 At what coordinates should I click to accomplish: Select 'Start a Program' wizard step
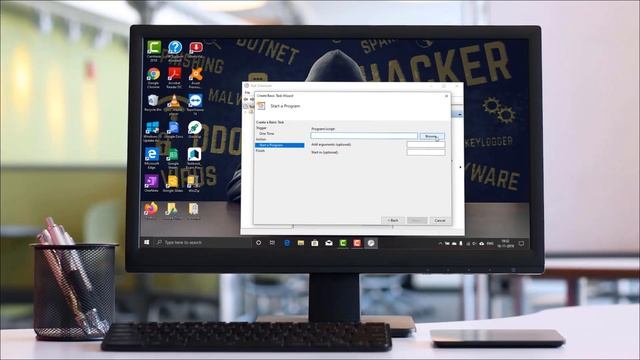click(x=280, y=145)
